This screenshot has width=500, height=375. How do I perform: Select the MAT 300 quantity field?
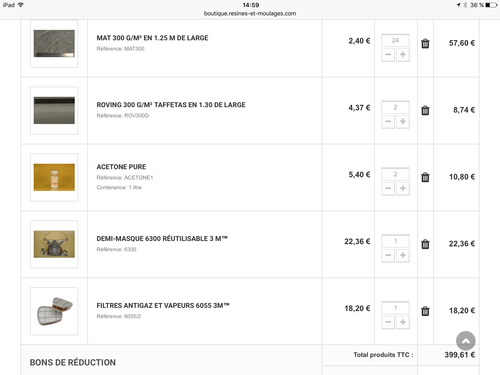click(x=395, y=40)
